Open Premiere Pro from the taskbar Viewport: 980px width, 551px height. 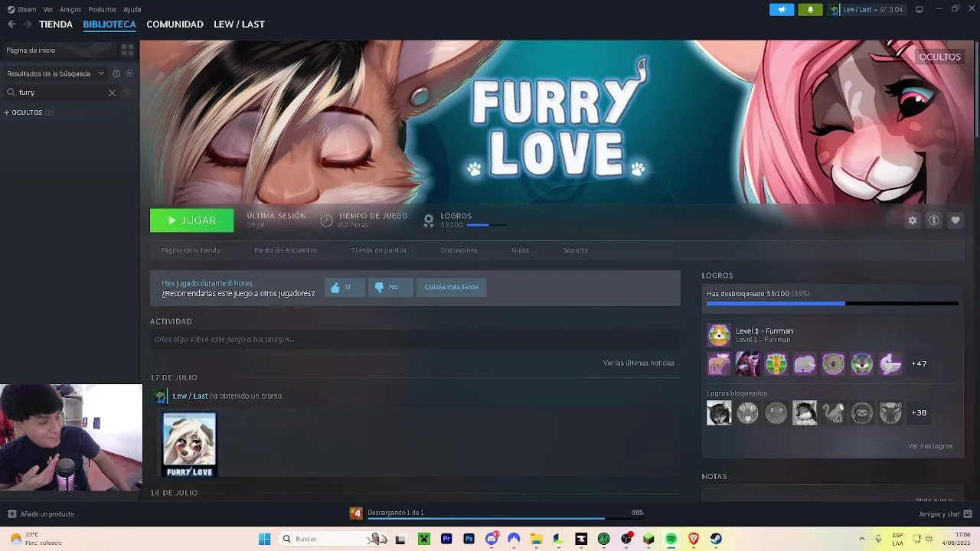446,539
